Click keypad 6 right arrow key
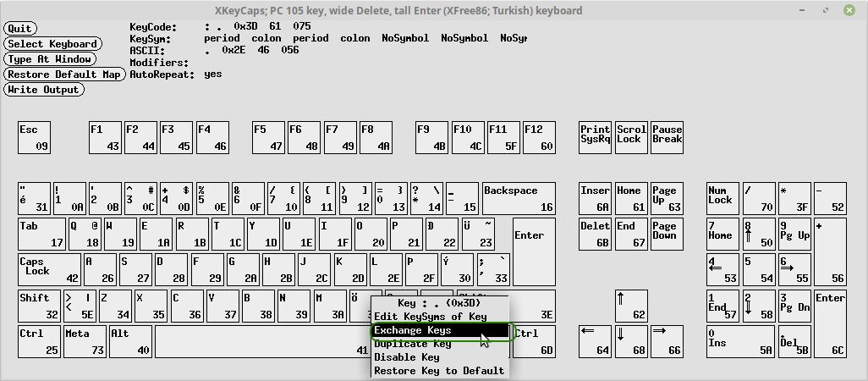This screenshot has height=381, width=868. pyautogui.click(x=794, y=270)
